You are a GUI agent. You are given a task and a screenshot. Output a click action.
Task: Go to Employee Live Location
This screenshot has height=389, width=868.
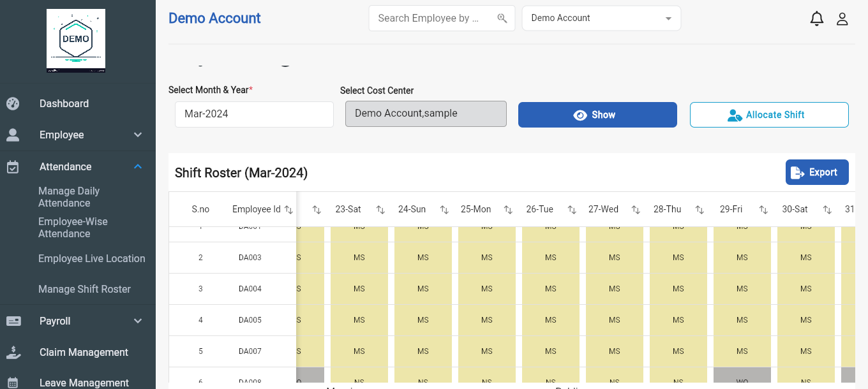point(91,259)
